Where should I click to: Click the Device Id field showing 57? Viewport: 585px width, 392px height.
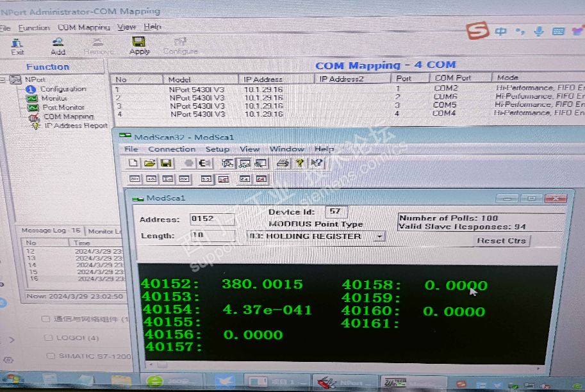pyautogui.click(x=336, y=211)
